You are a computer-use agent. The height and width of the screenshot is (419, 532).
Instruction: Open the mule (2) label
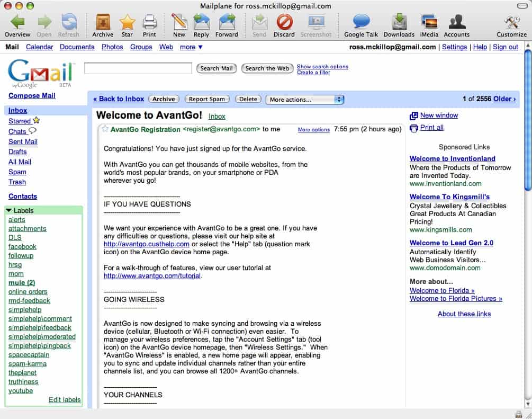[22, 282]
